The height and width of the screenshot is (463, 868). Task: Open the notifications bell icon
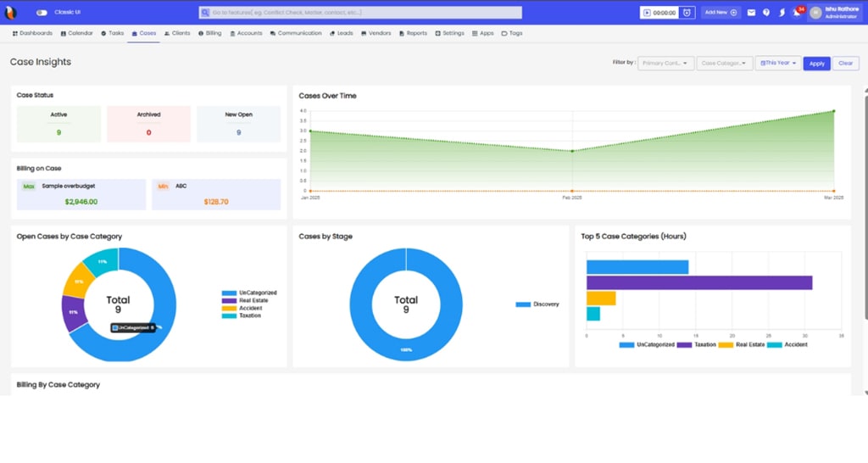[x=797, y=13]
